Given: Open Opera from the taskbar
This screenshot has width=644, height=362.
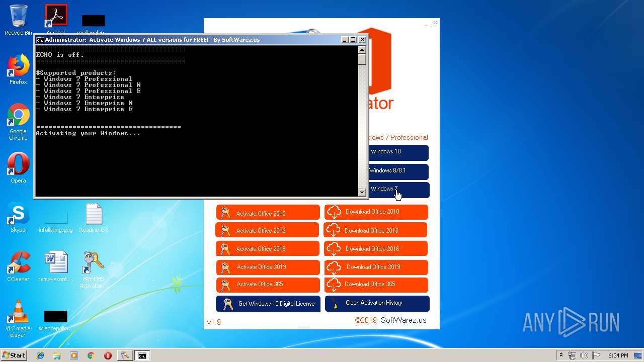Looking at the screenshot, I should (108, 355).
